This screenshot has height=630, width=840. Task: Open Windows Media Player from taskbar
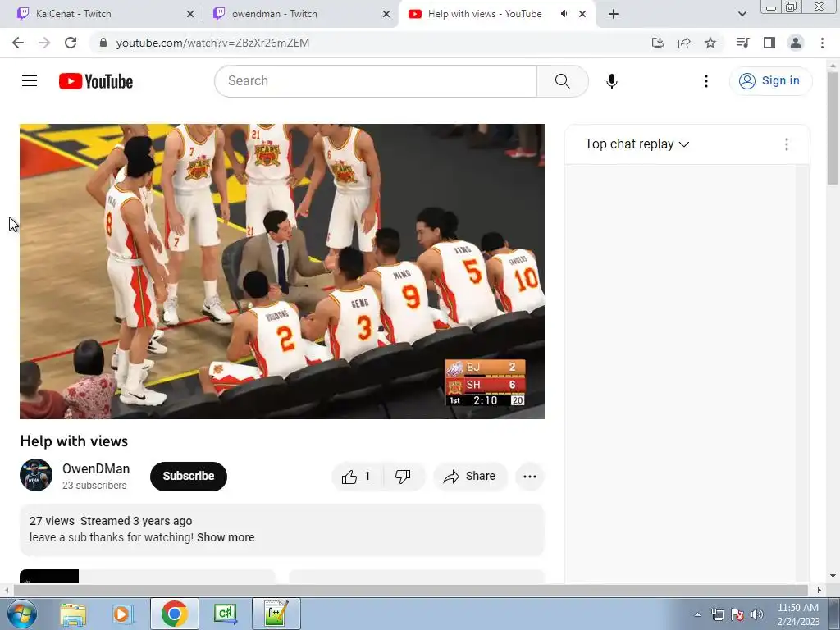click(x=123, y=614)
